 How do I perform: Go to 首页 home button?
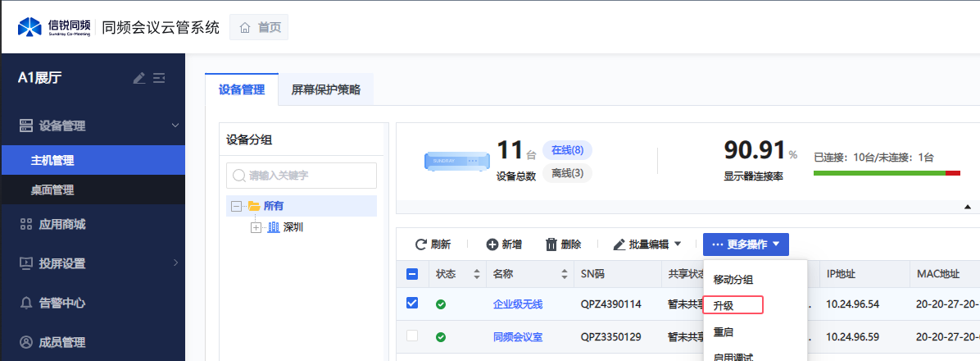coord(259,27)
